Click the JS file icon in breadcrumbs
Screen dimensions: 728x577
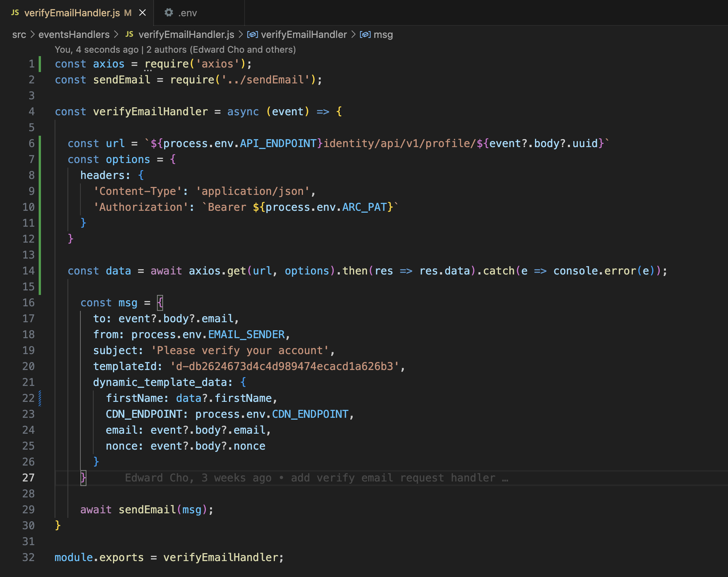click(129, 34)
